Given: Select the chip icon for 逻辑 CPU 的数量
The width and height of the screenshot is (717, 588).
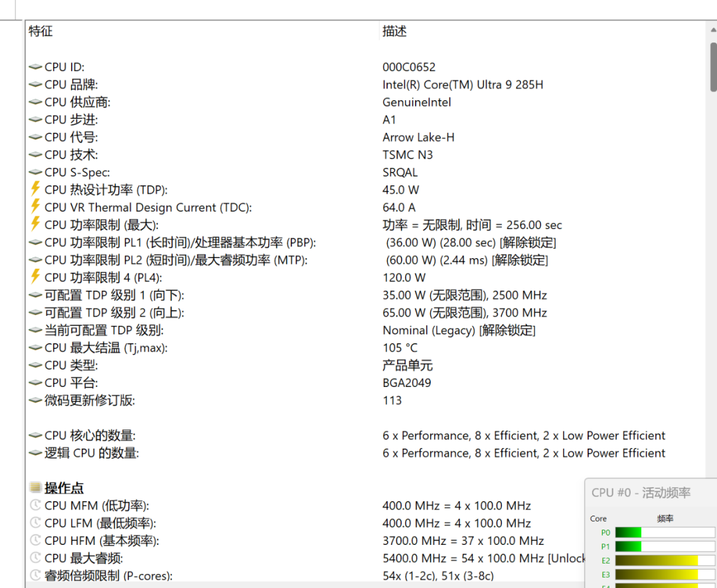Looking at the screenshot, I should [x=35, y=453].
